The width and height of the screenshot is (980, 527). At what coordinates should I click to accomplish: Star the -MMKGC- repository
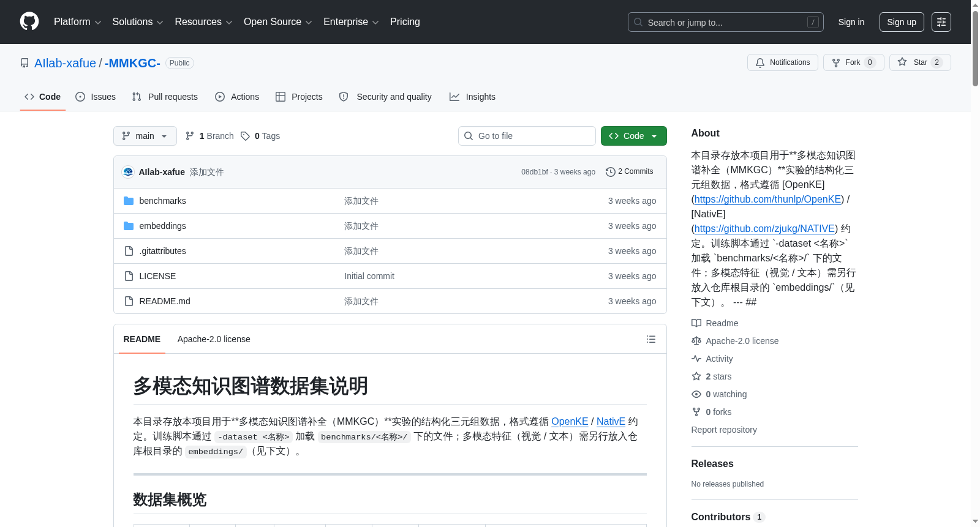[920, 62]
